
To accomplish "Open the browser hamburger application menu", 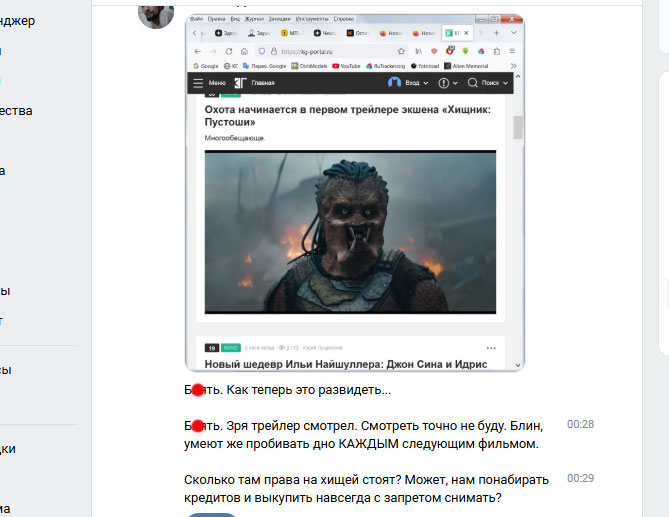I will (512, 51).
